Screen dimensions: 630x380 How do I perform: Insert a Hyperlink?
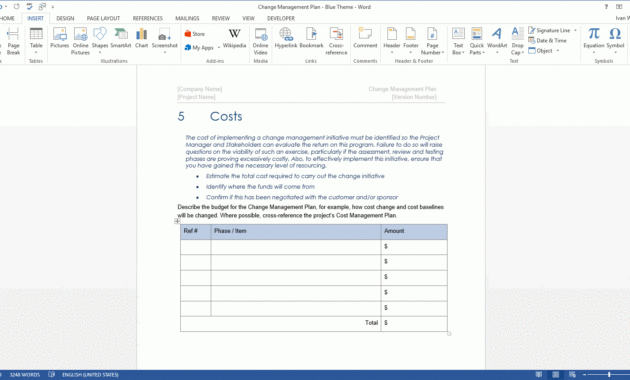[x=286, y=38]
